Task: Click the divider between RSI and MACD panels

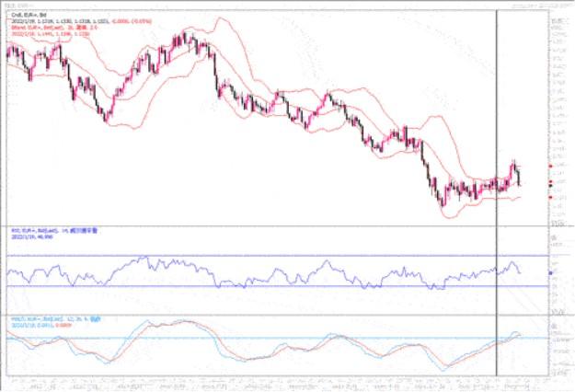Action: 276,314
